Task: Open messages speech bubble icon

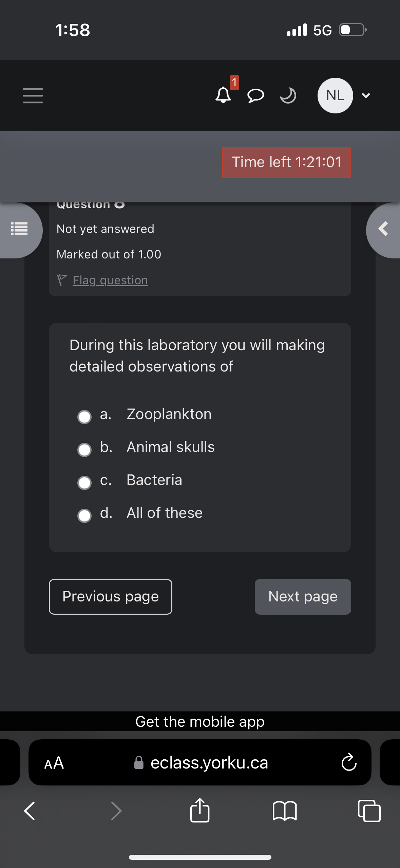Action: point(255,95)
